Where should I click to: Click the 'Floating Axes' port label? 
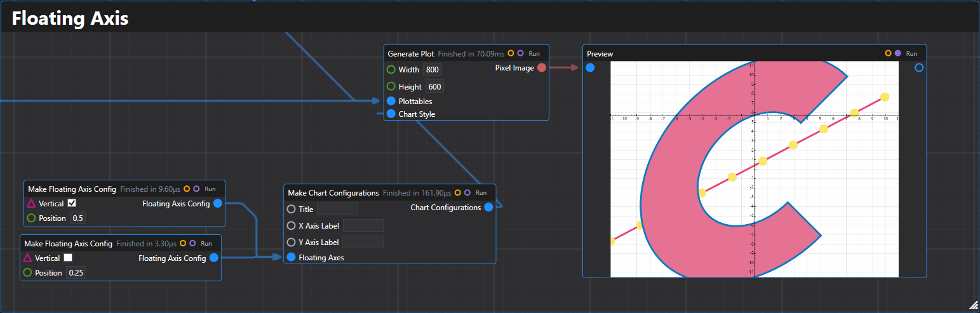tap(321, 258)
